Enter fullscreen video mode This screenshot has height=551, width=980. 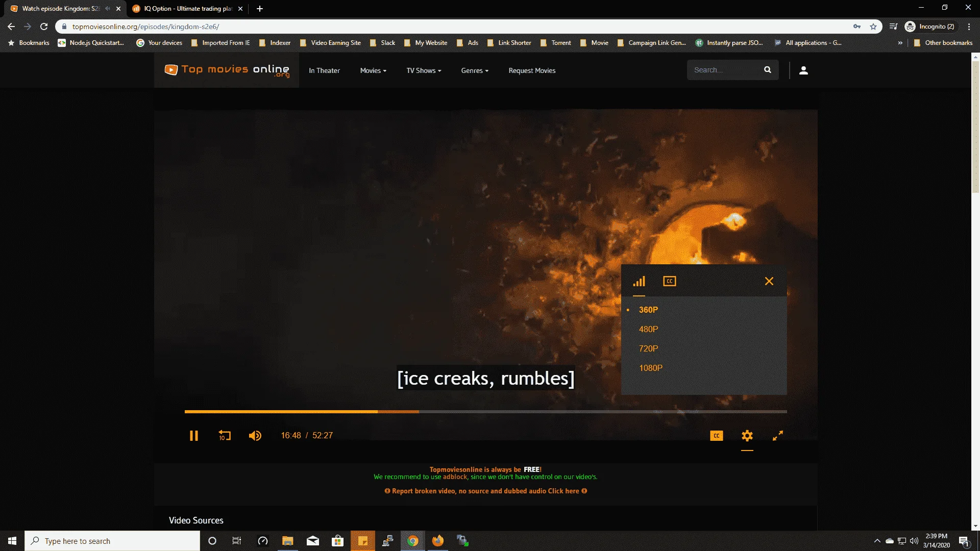(x=778, y=436)
